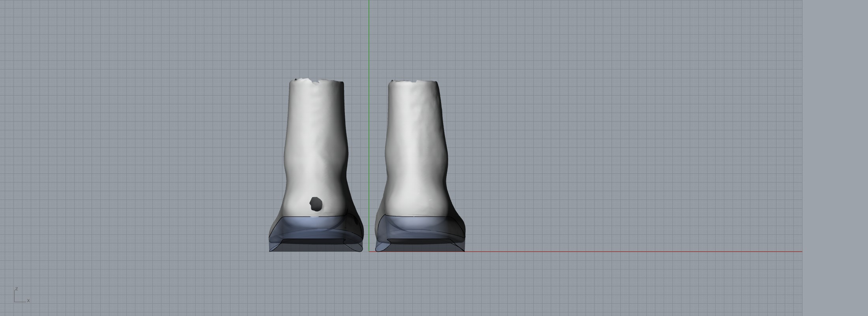The image size is (868, 316).
Task: Click the X label on the axis indicator
Action: pyautogui.click(x=28, y=301)
